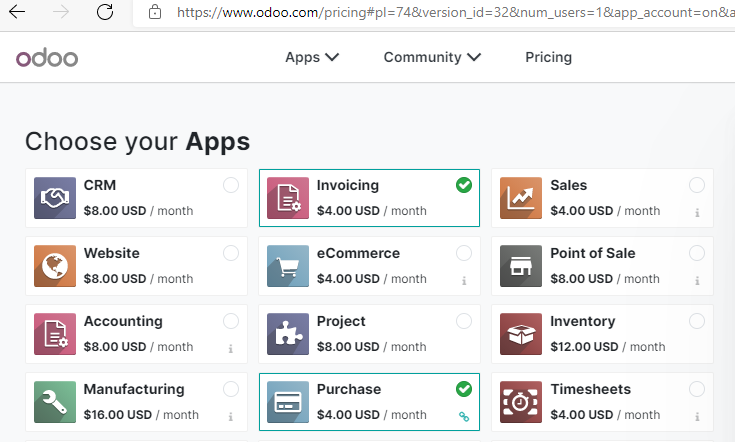Reload the page with refresh icon

point(105,12)
